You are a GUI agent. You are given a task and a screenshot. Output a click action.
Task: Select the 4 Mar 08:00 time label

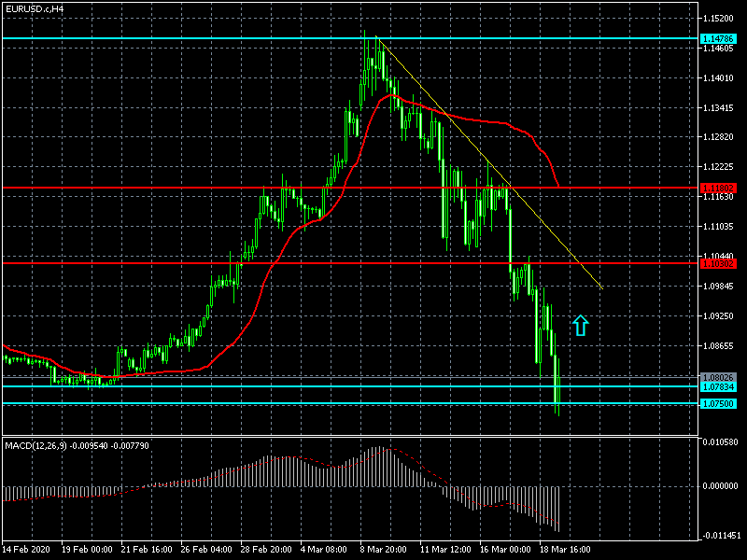(x=324, y=550)
